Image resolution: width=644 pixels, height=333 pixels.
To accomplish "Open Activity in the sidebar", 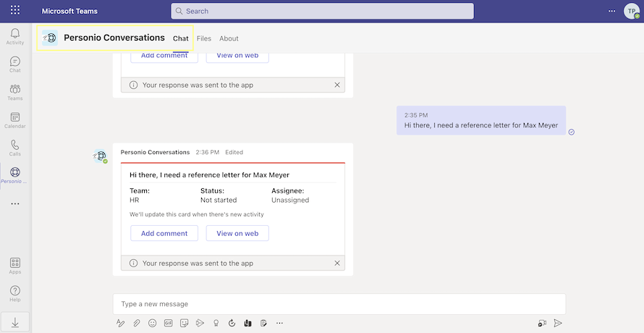I will pos(15,37).
